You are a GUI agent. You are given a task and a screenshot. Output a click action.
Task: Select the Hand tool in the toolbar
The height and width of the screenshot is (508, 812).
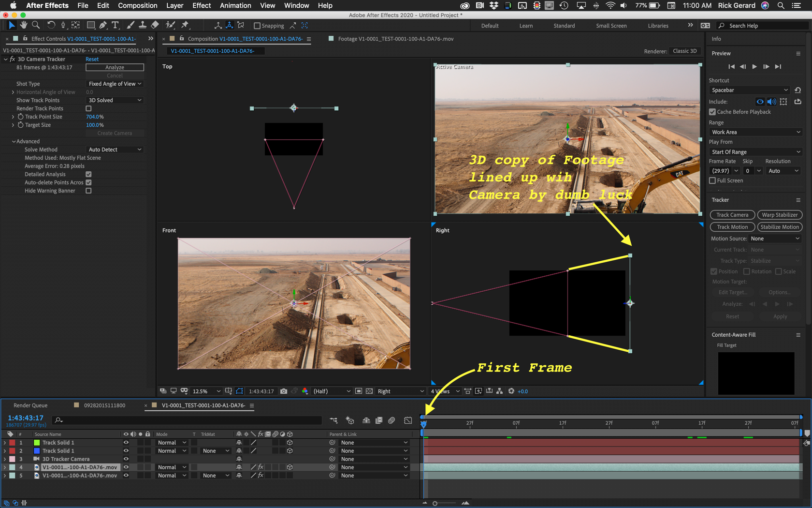coord(23,25)
